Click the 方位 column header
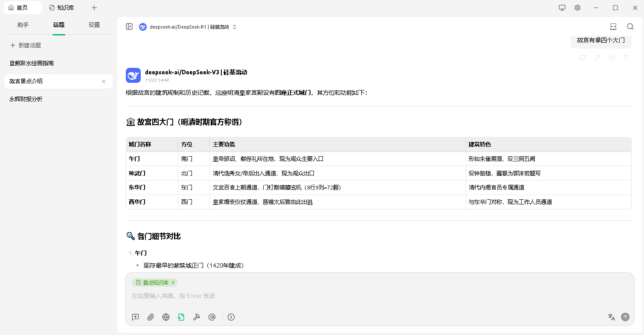Screen dimensions: 644x335 (194, 145)
